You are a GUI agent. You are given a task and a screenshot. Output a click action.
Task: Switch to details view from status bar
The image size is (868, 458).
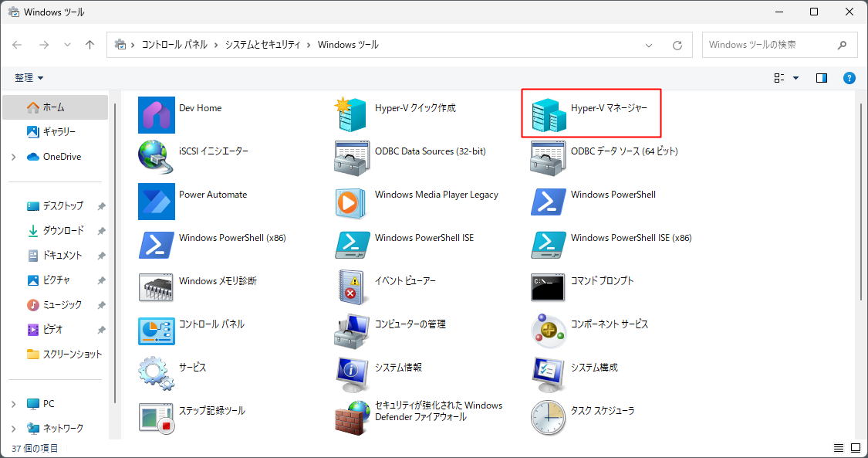point(838,447)
